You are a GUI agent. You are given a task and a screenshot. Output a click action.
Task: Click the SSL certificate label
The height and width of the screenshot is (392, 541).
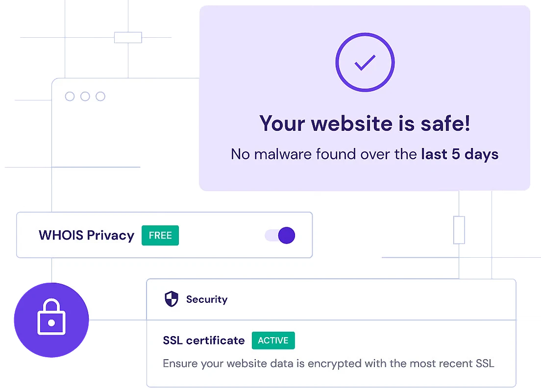pyautogui.click(x=203, y=341)
